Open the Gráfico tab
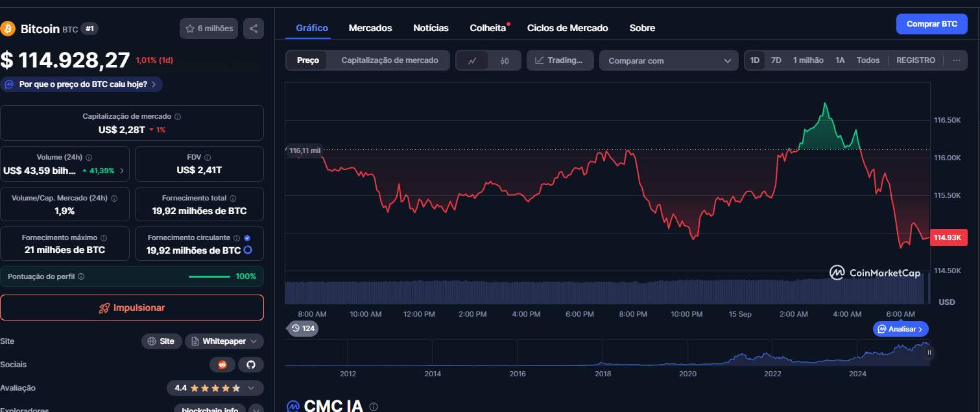 point(312,28)
